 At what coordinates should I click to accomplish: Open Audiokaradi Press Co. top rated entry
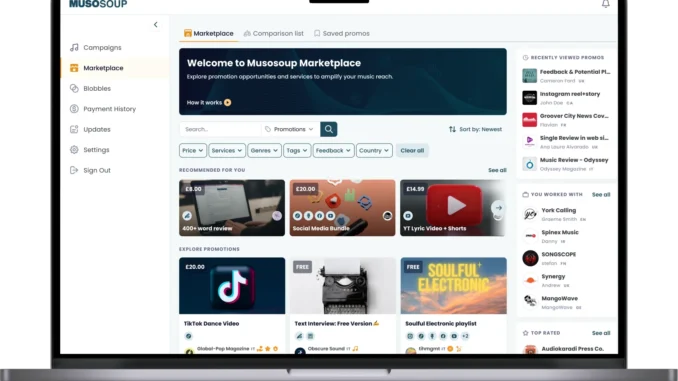[566, 349]
